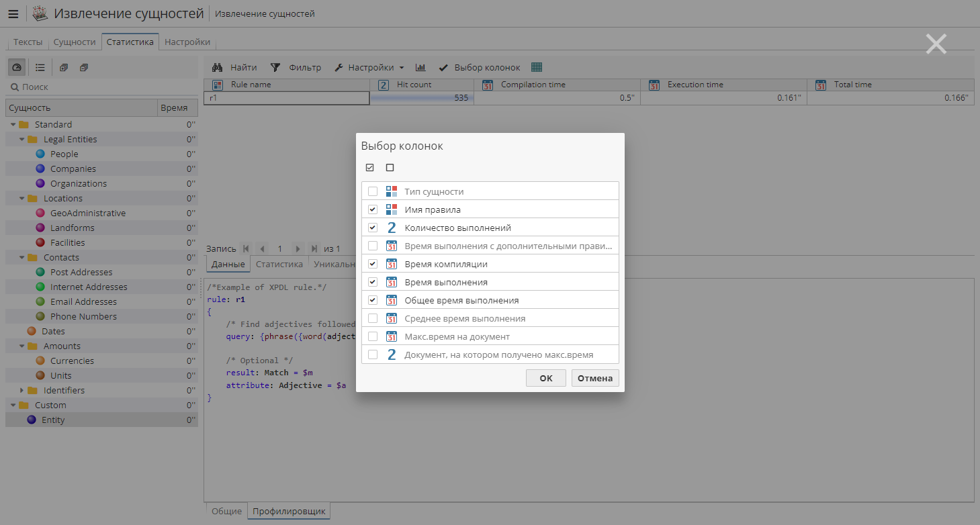Enable the Тип сущности column checkbox
The width and height of the screenshot is (980, 525).
(373, 191)
